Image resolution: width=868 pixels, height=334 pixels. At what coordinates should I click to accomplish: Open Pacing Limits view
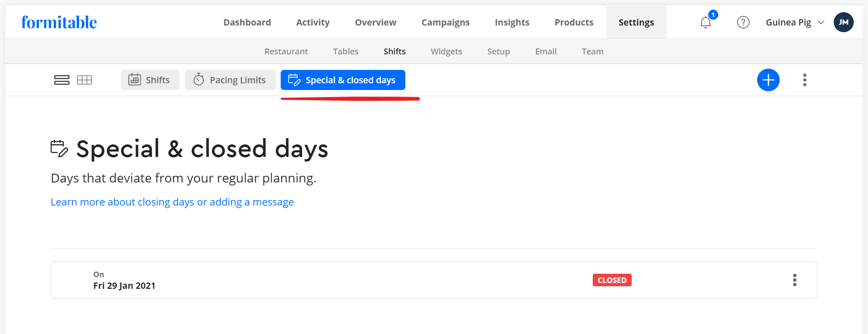coord(230,80)
